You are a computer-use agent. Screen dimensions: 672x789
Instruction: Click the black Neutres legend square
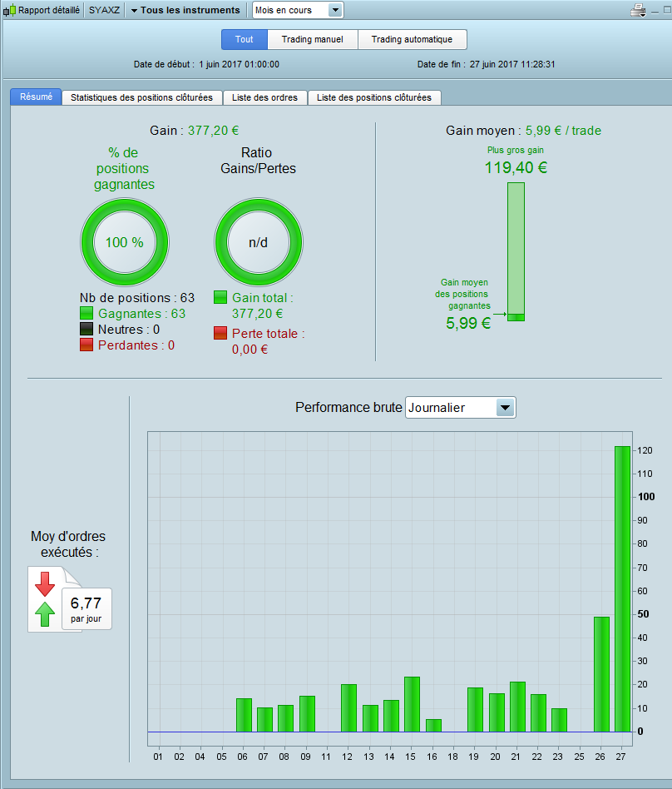[86, 329]
